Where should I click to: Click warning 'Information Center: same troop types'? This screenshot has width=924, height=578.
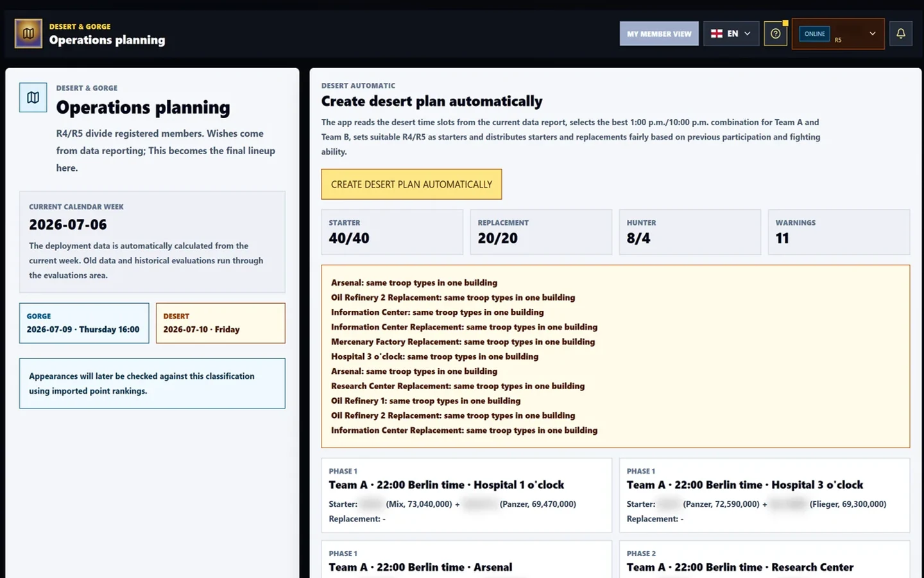(438, 312)
